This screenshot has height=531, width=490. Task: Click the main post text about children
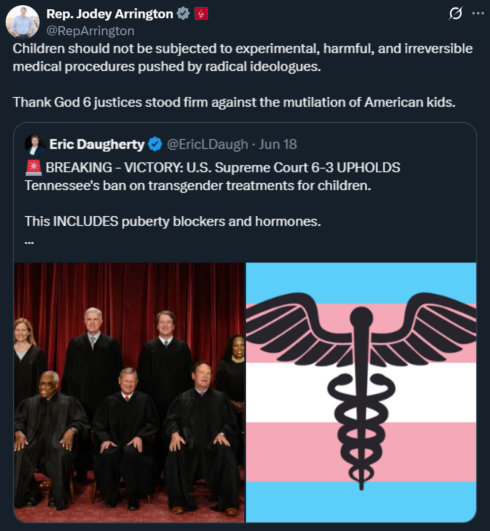point(242,58)
